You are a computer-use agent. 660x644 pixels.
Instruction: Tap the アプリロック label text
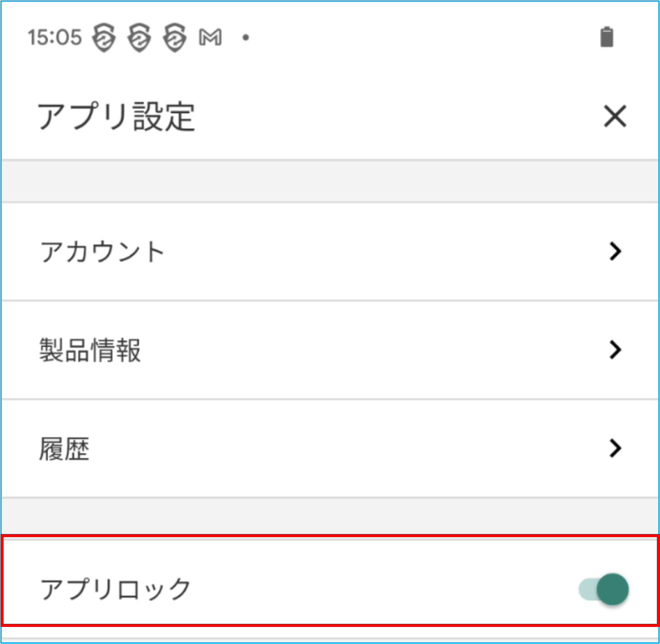pyautogui.click(x=116, y=589)
